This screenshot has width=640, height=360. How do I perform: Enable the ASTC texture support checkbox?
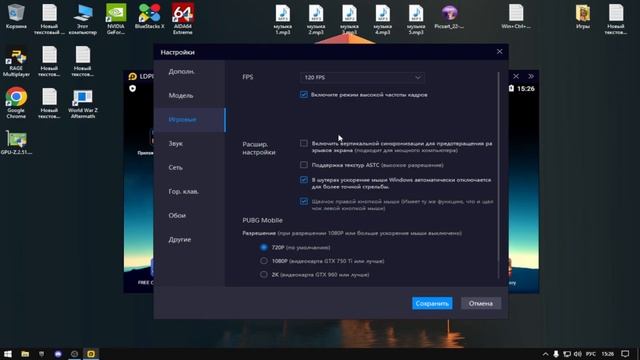304,165
